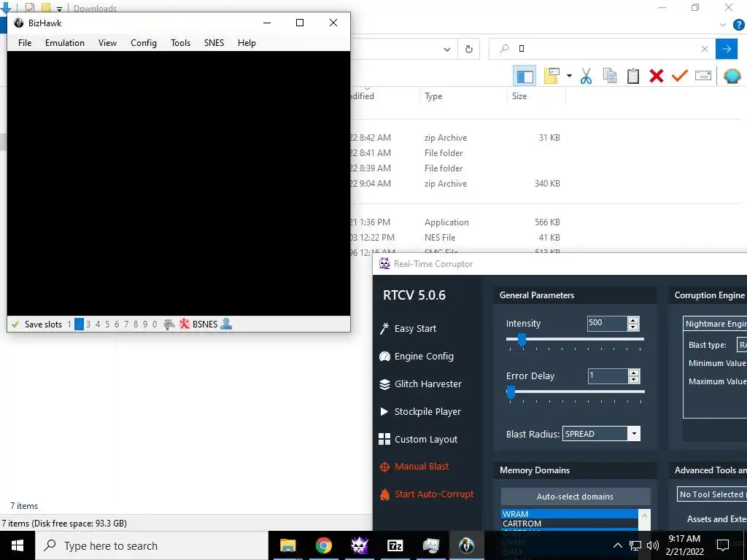Open the Config menu in BizHawk
Viewport: 747px width, 560px height.
[x=144, y=43]
